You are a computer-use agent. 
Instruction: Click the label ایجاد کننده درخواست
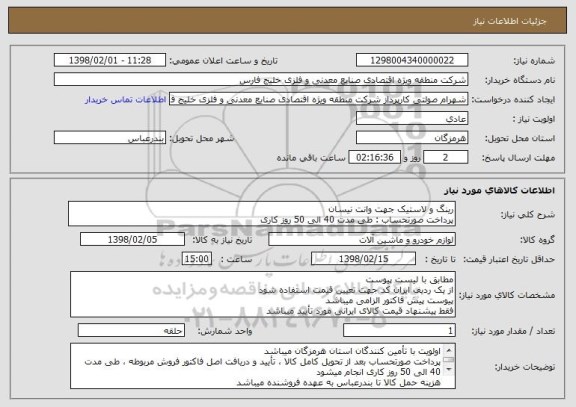(513, 100)
